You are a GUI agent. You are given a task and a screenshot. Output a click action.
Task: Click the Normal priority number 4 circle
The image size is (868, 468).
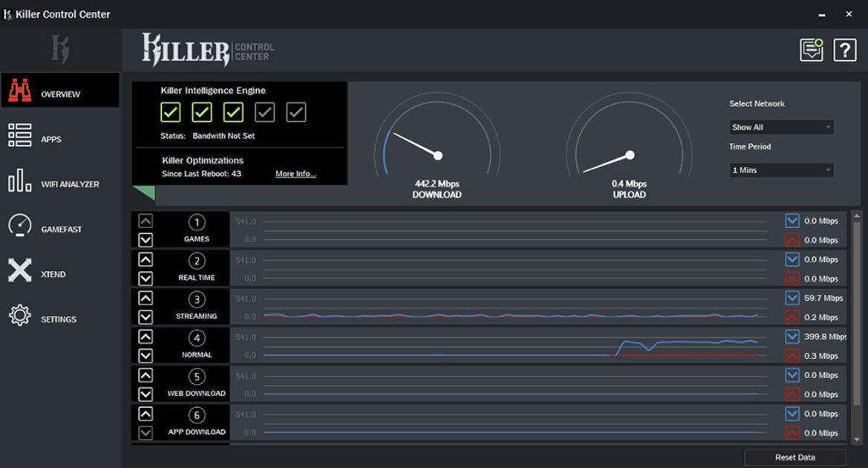[197, 338]
